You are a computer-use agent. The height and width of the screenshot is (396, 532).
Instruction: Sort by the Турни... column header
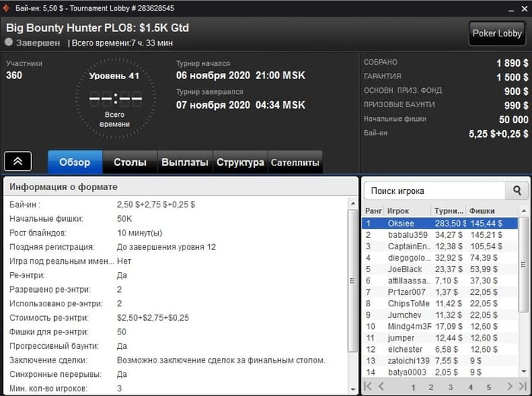pyautogui.click(x=448, y=211)
